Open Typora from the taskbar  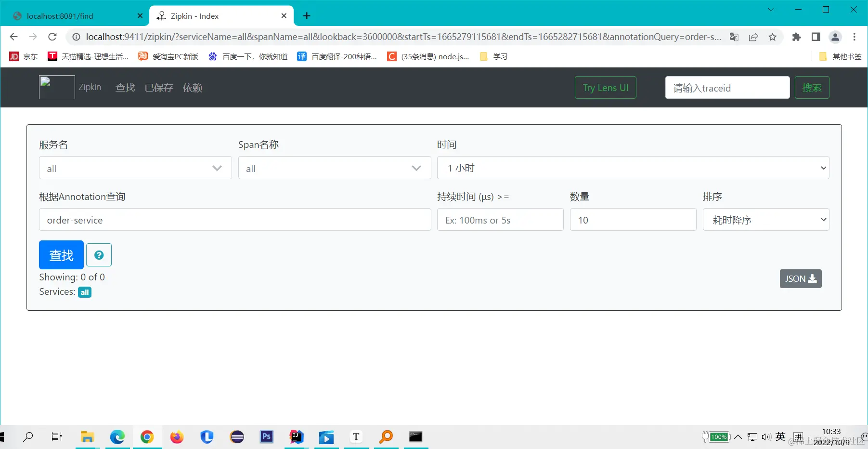pos(356,437)
